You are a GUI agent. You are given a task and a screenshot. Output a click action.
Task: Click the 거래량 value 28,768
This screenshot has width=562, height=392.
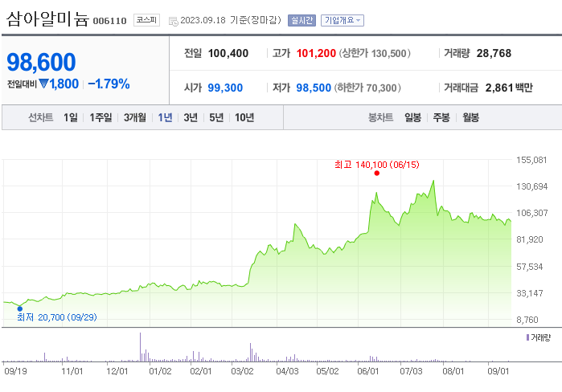494,53
